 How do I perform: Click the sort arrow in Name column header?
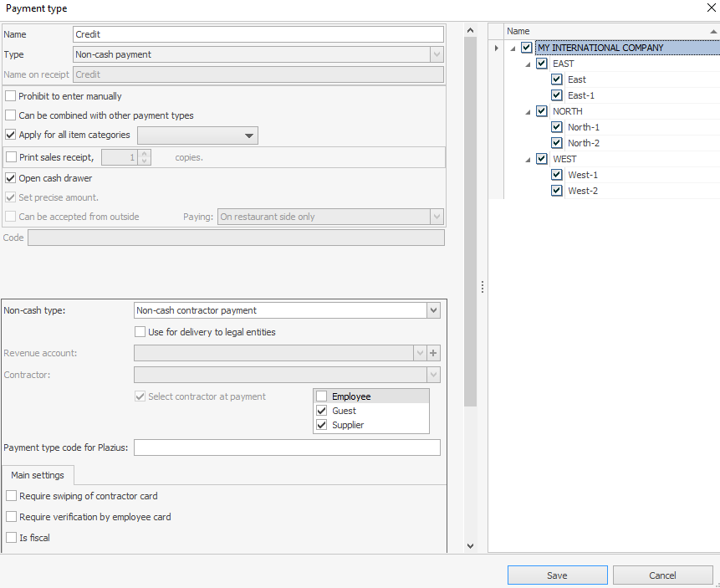[x=713, y=31]
